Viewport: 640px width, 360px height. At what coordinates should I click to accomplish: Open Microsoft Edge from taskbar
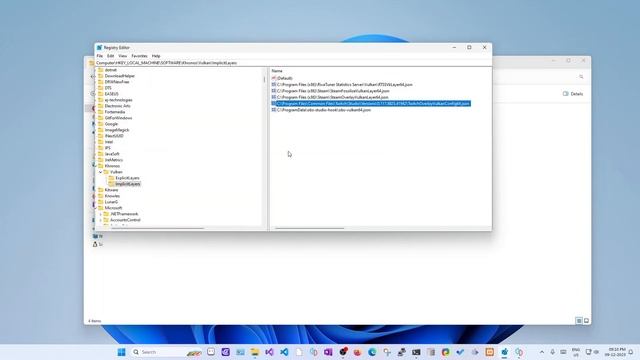click(372, 352)
